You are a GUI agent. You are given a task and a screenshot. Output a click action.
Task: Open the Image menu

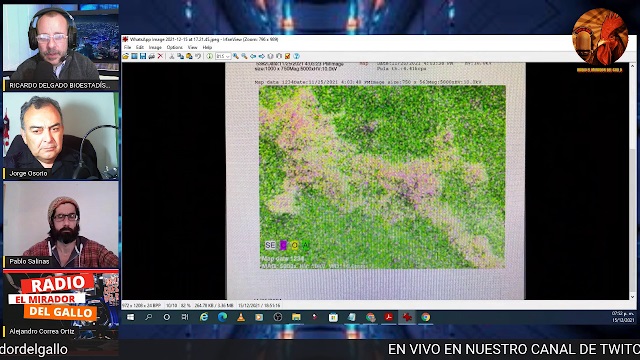(x=155, y=47)
